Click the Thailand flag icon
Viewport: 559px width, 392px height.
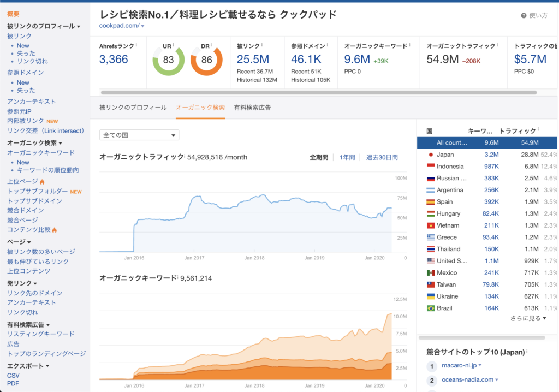pos(431,249)
